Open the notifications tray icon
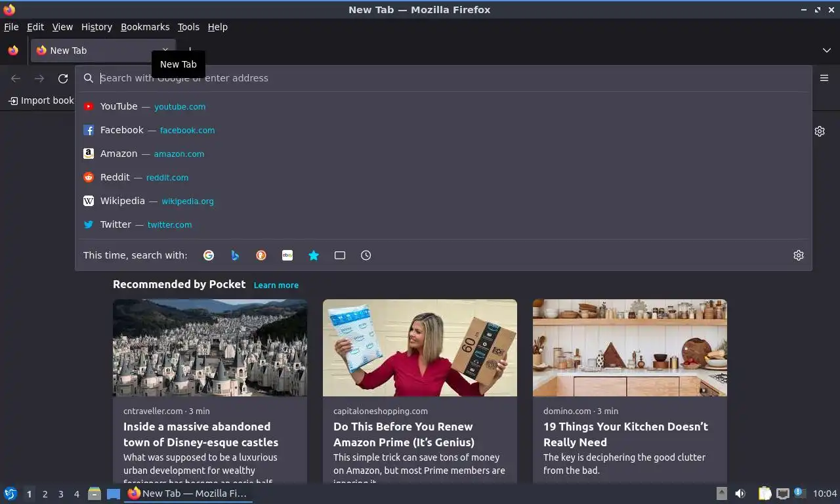840x504 pixels. (x=799, y=493)
